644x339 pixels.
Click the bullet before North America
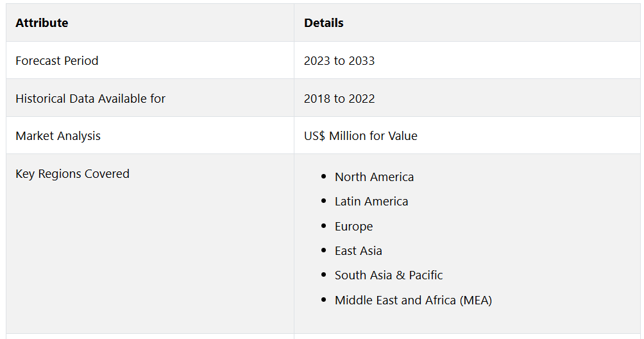[324, 177]
